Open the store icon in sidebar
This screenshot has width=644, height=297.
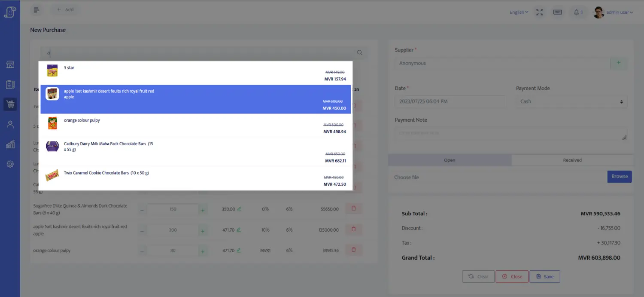pyautogui.click(x=10, y=64)
